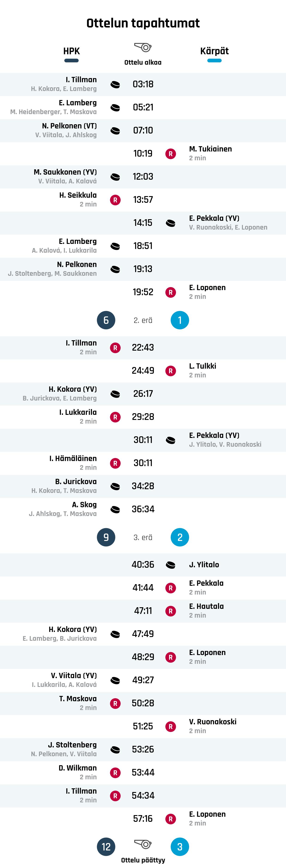Click the penalty icon for H. Seikkula
286x868 pixels.
[x=115, y=200]
